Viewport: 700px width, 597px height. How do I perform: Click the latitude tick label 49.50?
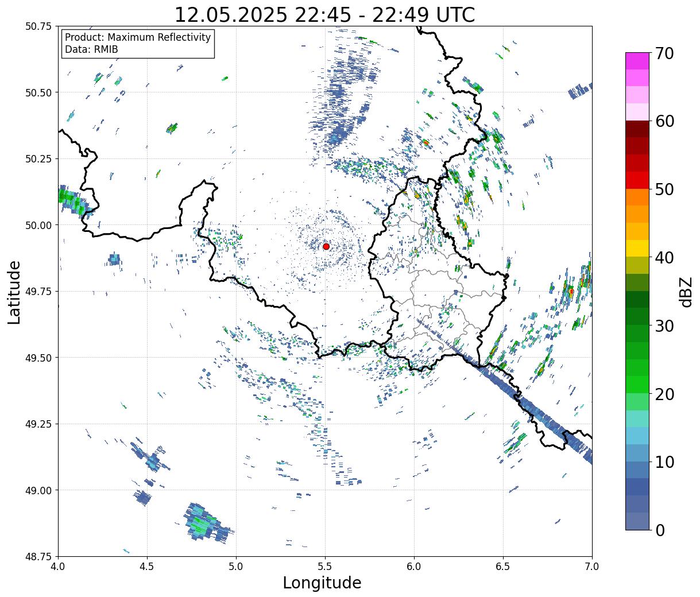[38, 358]
